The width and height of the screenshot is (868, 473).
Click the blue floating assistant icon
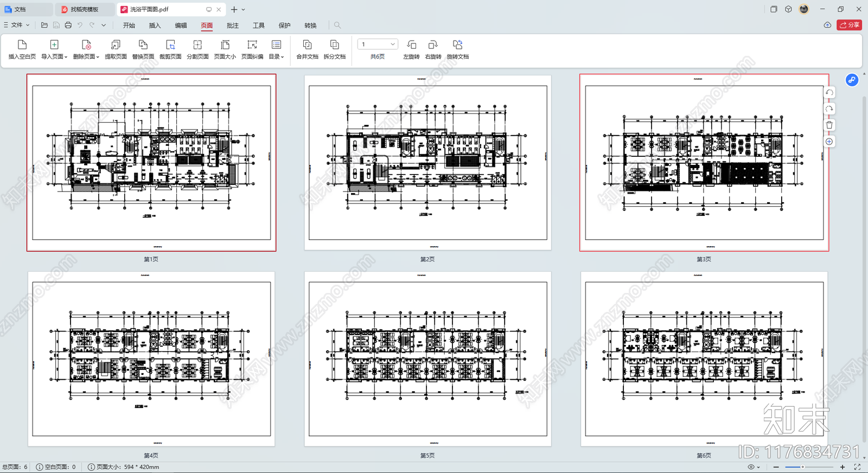click(852, 80)
